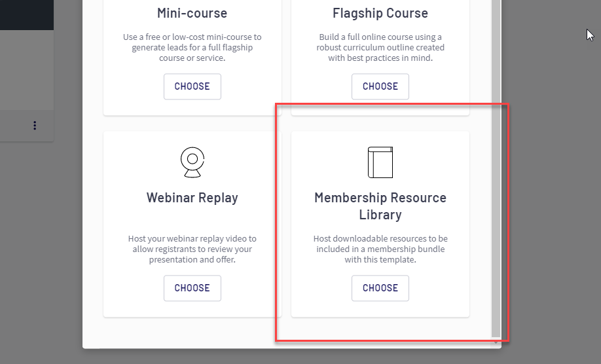Click the Flagship Course description text
The height and width of the screenshot is (364, 601).
coord(380,48)
